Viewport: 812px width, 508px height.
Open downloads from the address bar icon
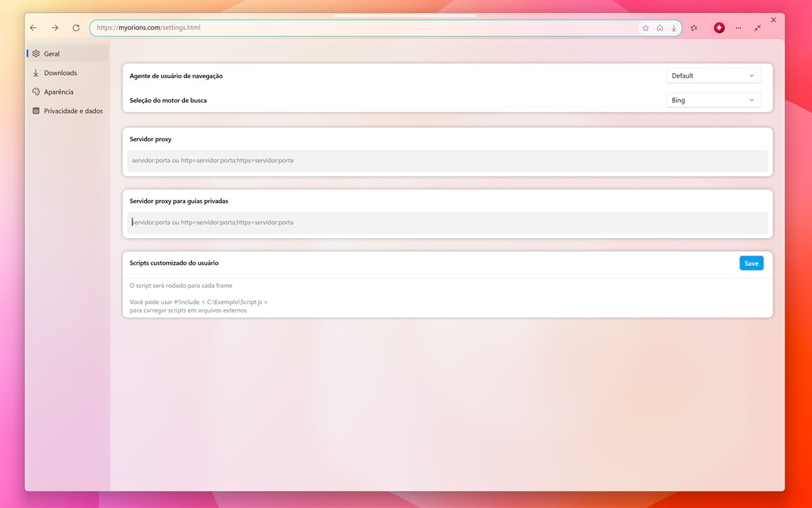[x=673, y=28]
